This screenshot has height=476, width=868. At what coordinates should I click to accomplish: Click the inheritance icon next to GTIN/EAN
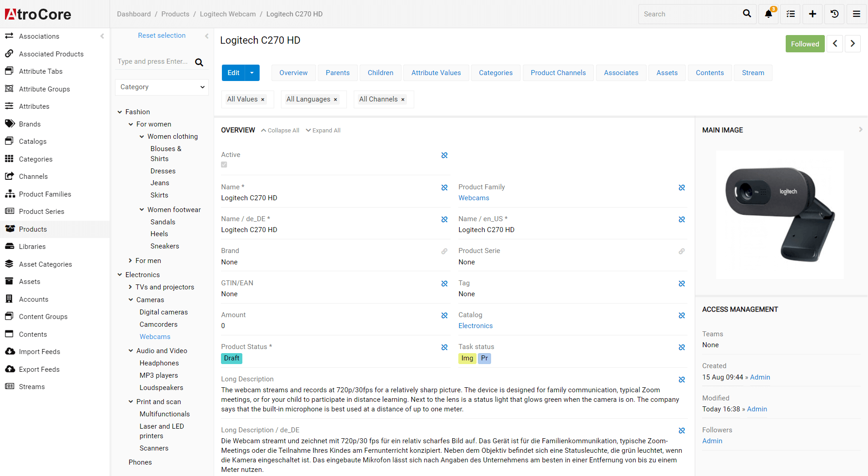445,284
